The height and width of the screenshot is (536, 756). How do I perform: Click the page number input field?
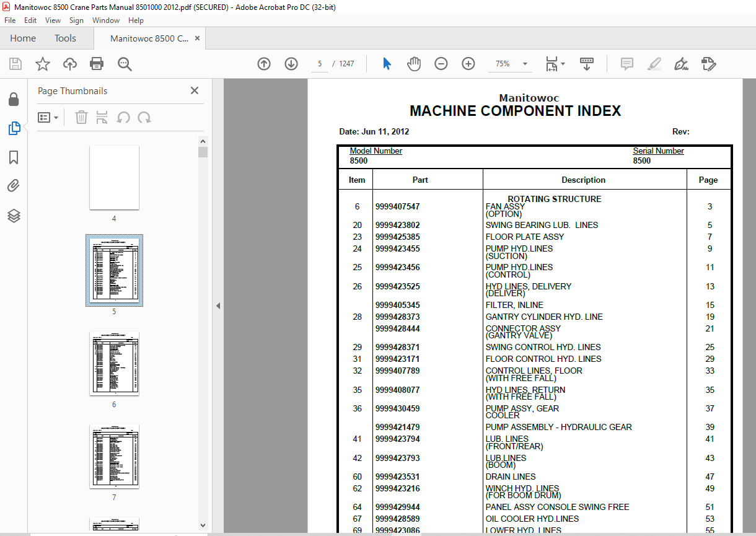pos(320,64)
